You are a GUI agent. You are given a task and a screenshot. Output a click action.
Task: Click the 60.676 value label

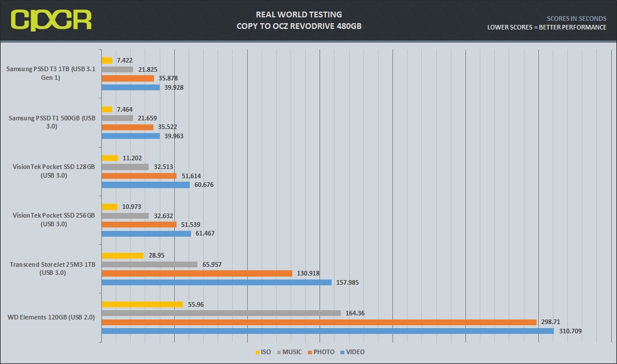pos(204,185)
